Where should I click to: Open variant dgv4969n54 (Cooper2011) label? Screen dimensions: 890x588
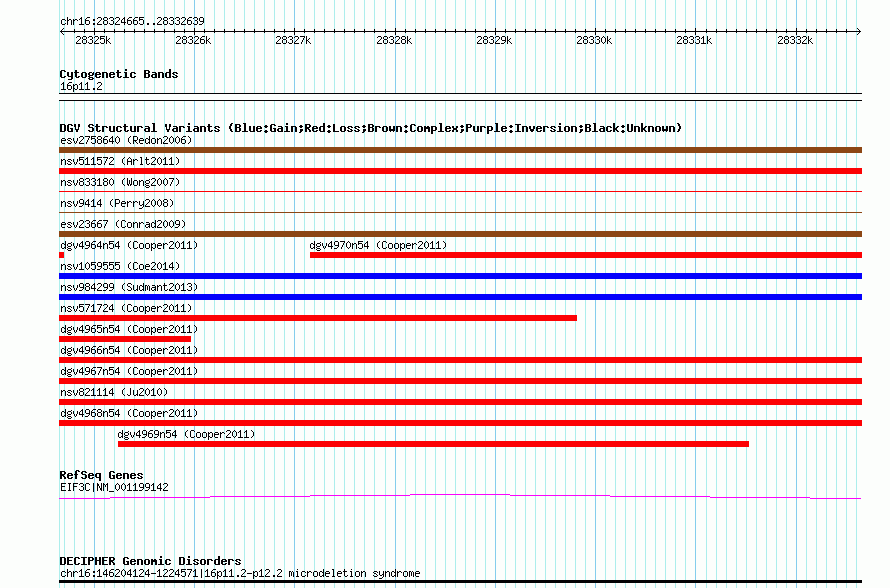coord(186,434)
